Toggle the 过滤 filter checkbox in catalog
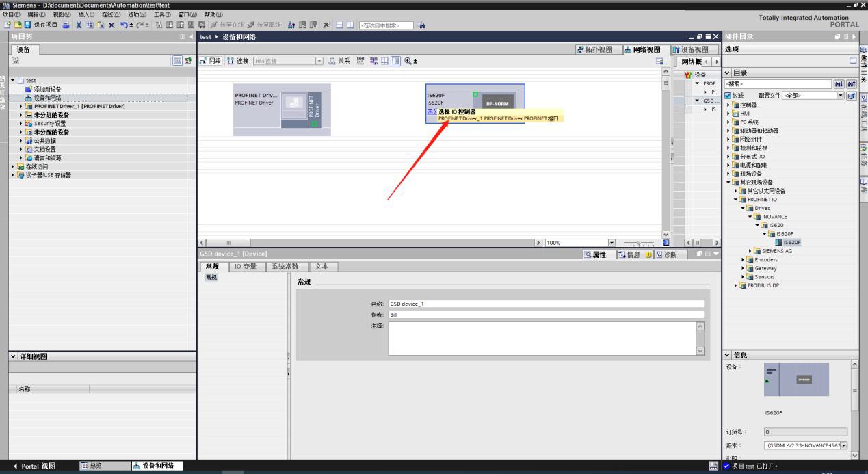 728,96
